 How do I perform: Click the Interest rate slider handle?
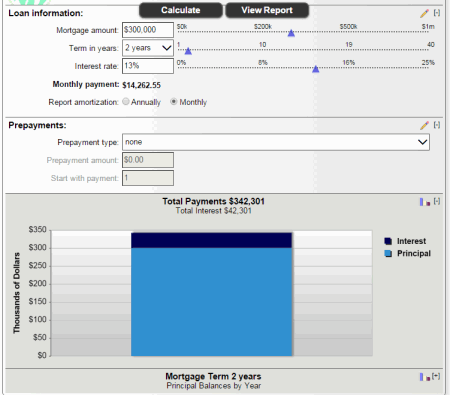(x=316, y=69)
